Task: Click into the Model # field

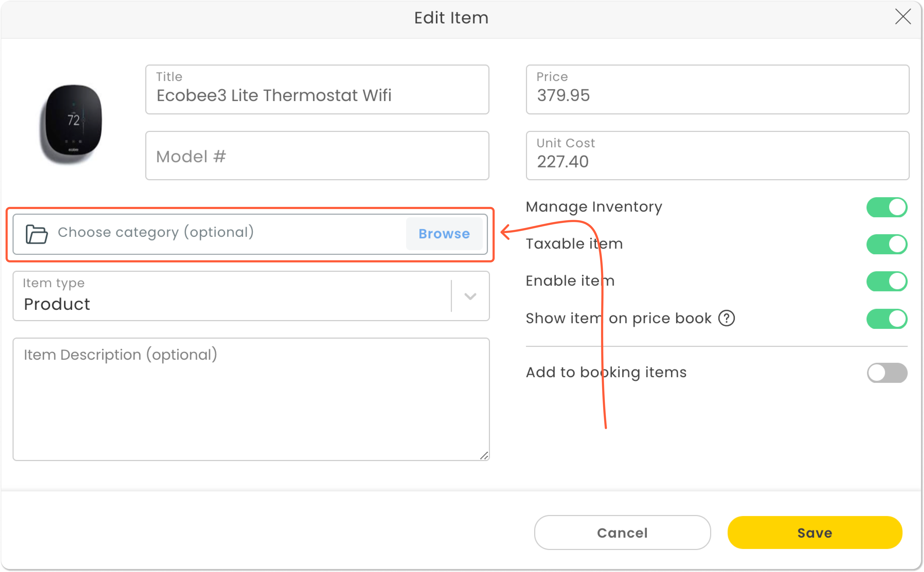Action: tap(317, 156)
